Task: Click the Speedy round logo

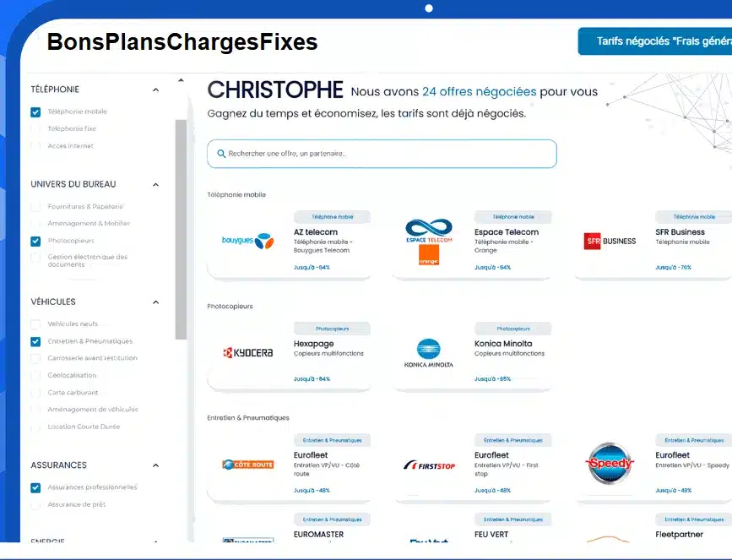Action: coord(610,463)
